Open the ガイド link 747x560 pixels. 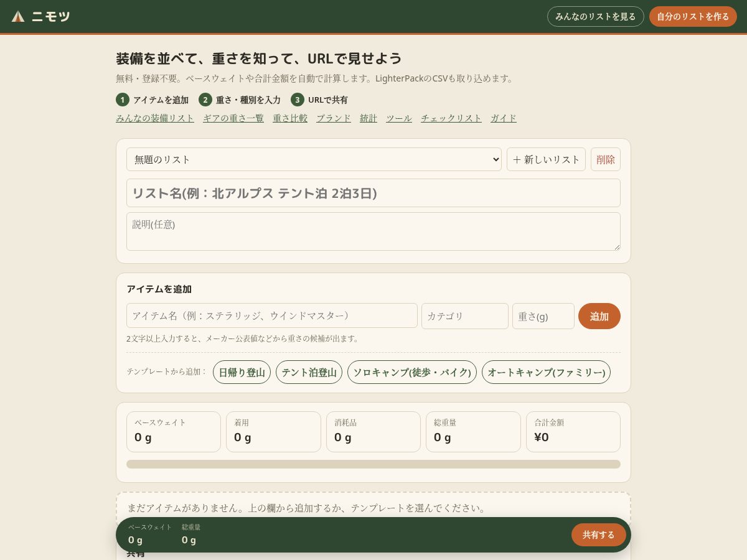[504, 118]
